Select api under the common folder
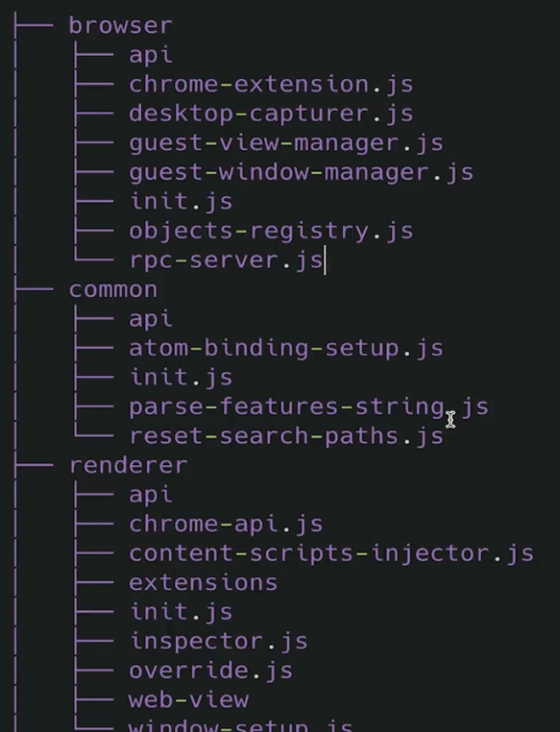 [150, 319]
